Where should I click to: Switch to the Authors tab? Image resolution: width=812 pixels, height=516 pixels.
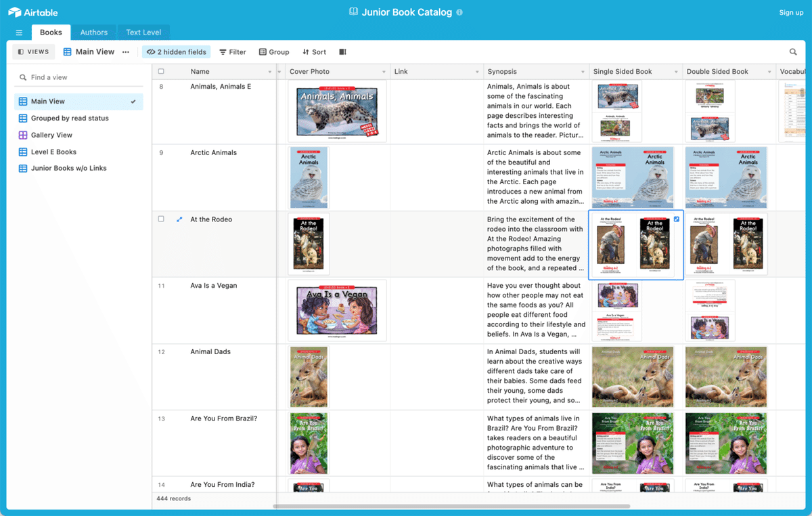coord(94,33)
